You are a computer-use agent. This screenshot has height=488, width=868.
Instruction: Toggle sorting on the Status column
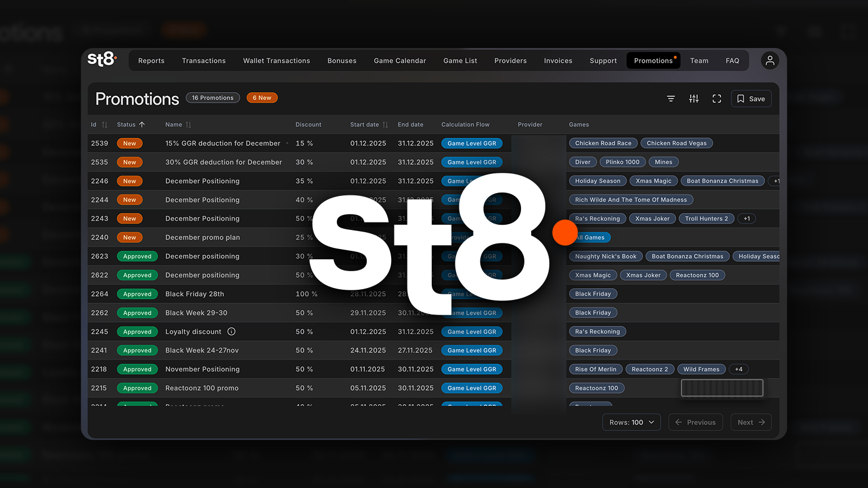[141, 124]
